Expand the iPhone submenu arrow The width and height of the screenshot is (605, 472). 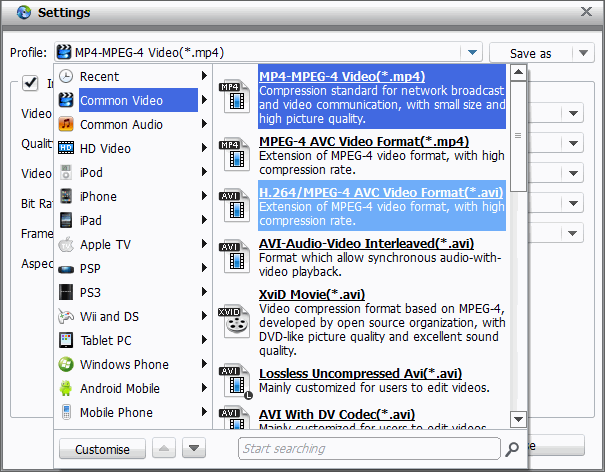click(x=204, y=196)
